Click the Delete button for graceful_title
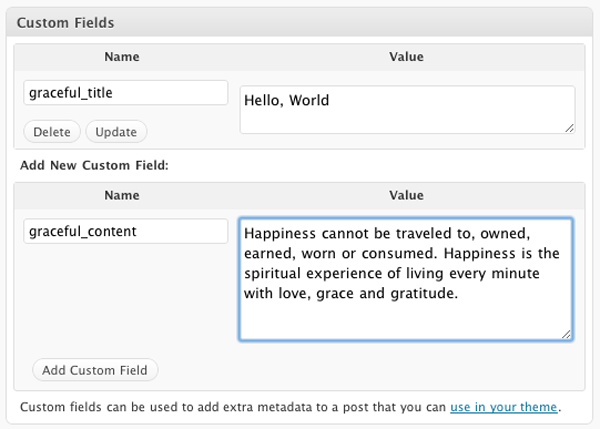The image size is (600, 429). click(x=52, y=132)
